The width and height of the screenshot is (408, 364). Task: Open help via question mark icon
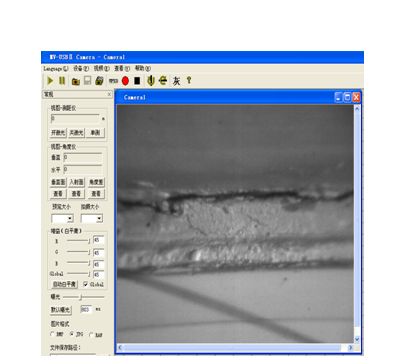click(189, 80)
